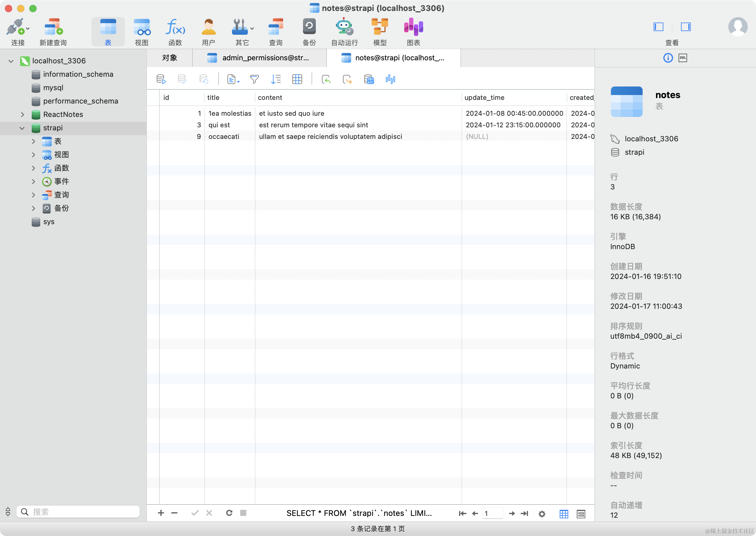The image size is (756, 536).
Task: Switch to admin_permissions@strapi tab
Action: [259, 58]
